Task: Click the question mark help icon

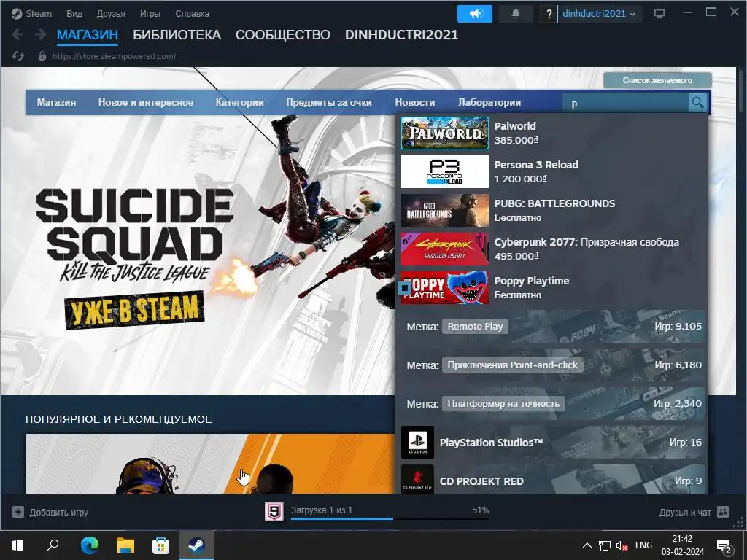Action: click(549, 14)
